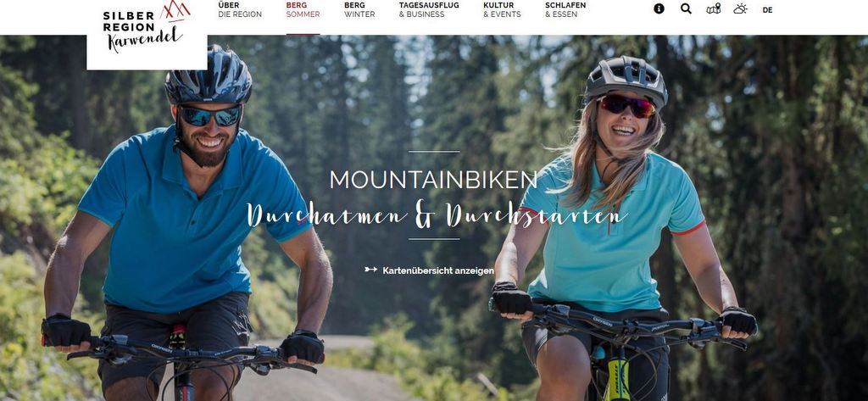The image size is (868, 401).
Task: Click the arrow icon before Kartenübersicht anzeigen
Action: tap(371, 270)
